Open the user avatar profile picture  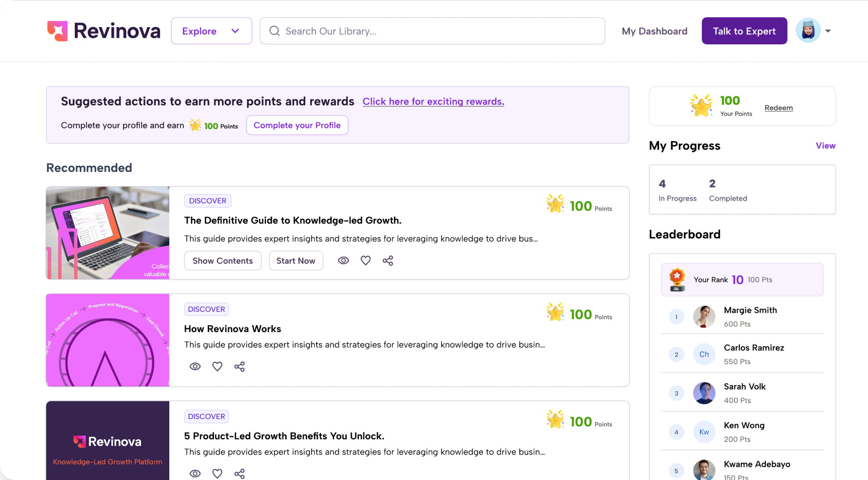coord(808,30)
